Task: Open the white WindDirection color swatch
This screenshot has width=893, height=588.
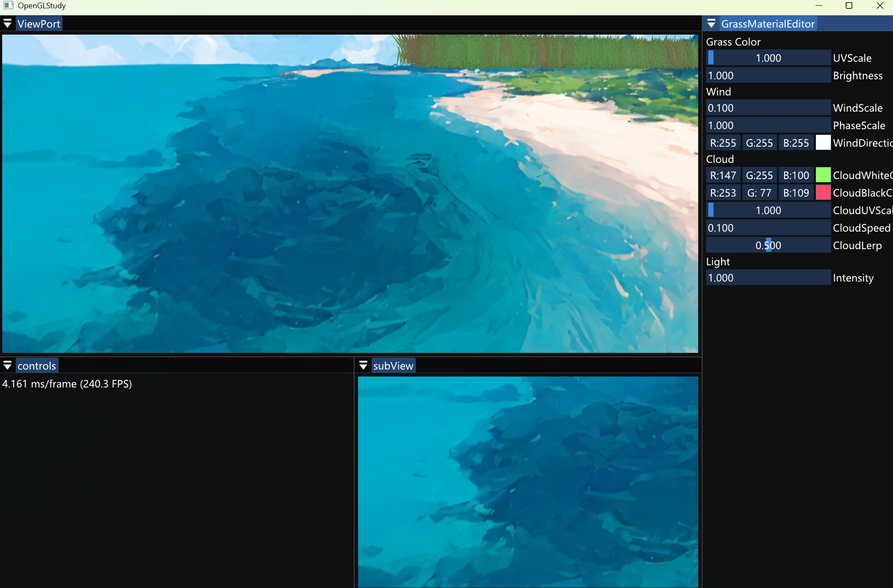Action: 823,142
